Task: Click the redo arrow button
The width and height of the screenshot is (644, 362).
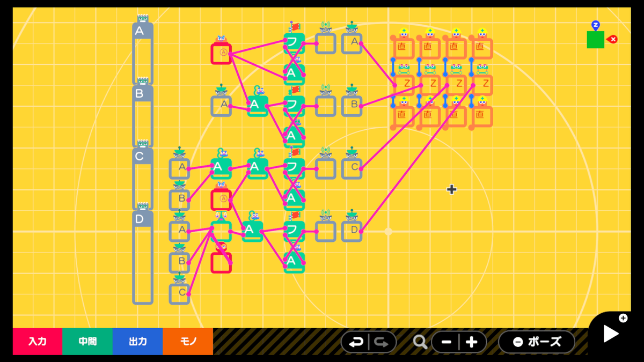Action: tap(382, 342)
